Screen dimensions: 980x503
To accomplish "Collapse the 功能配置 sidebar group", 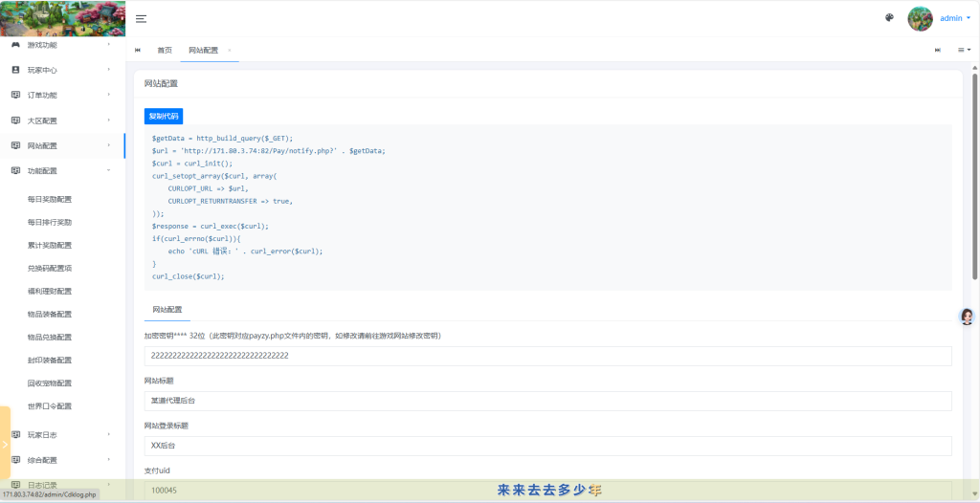I will pyautogui.click(x=62, y=170).
